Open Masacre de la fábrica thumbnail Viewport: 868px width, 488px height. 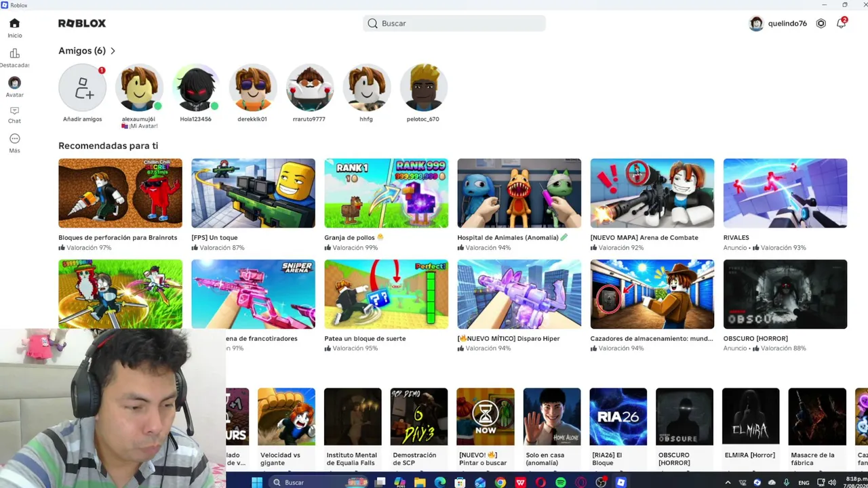pyautogui.click(x=817, y=417)
